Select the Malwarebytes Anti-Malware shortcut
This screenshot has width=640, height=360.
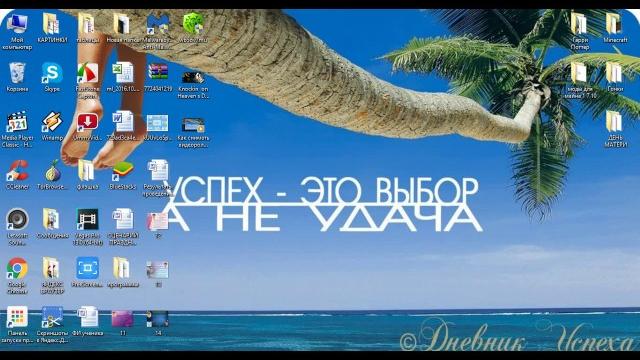pos(158,24)
